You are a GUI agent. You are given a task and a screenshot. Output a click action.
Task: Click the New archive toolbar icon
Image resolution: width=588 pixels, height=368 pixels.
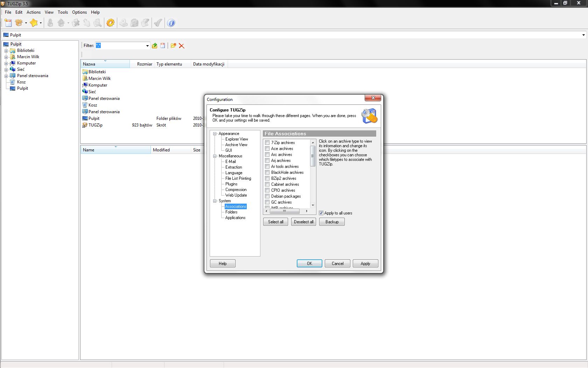8,23
